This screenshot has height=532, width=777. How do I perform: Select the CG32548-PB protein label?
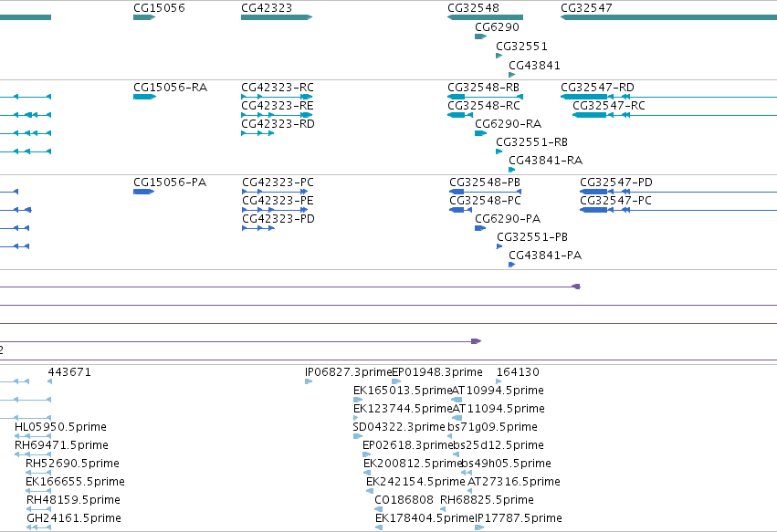point(485,183)
